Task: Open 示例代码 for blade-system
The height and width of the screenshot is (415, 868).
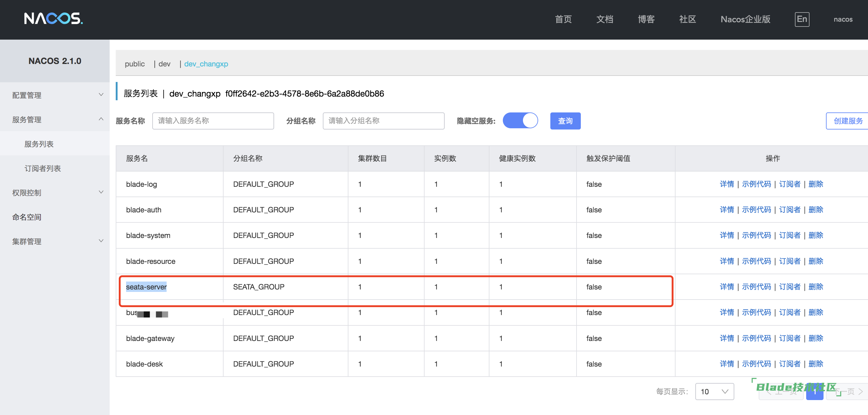Action: click(756, 235)
